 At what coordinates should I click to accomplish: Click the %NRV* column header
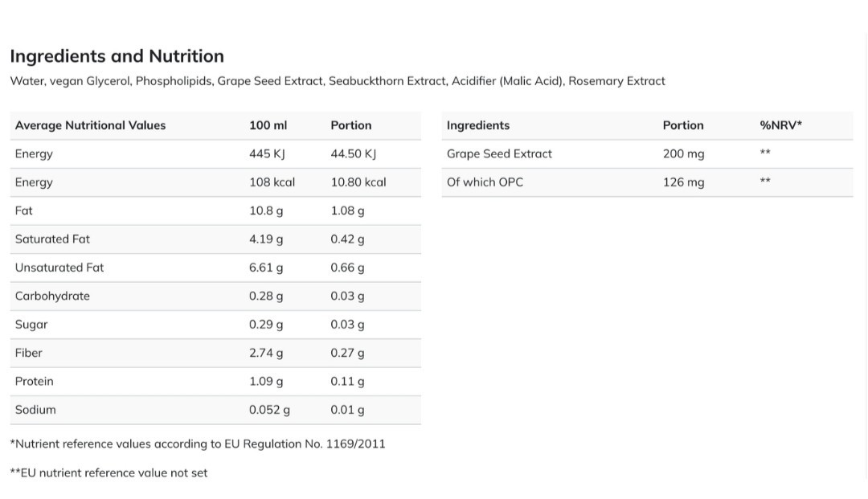[780, 125]
